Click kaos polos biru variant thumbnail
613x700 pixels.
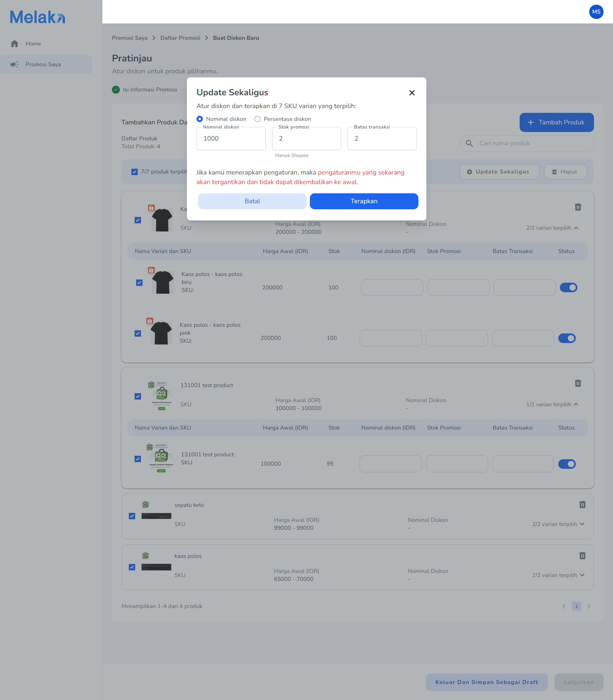pyautogui.click(x=162, y=283)
